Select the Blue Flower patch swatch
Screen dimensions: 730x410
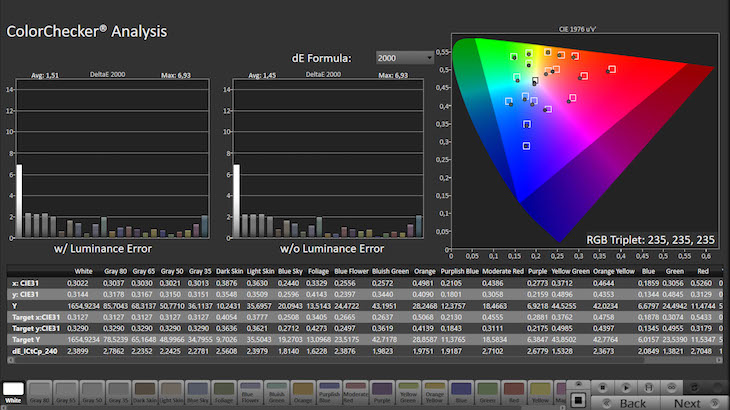[x=250, y=392]
